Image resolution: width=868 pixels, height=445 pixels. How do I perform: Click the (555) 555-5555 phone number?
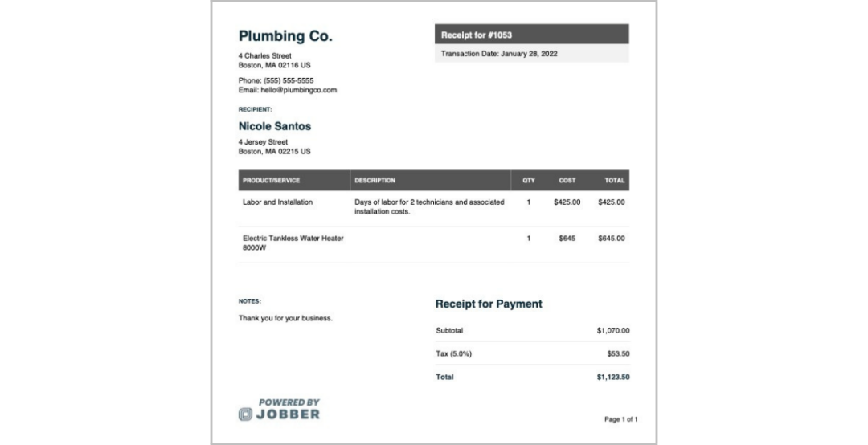[x=289, y=80]
